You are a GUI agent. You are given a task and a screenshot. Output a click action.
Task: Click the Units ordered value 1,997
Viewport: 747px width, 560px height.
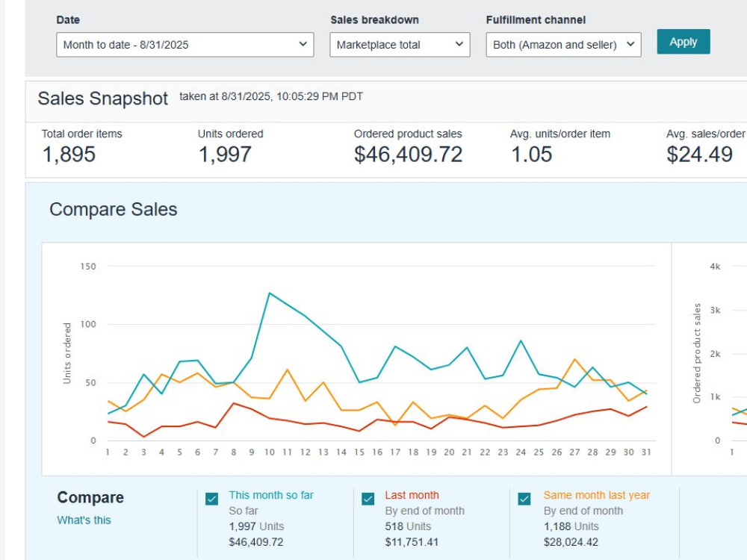225,155
